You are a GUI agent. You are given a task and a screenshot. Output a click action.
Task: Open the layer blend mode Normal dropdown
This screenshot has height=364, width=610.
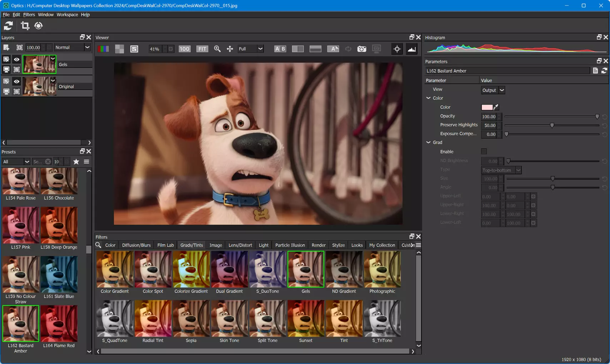click(x=72, y=47)
